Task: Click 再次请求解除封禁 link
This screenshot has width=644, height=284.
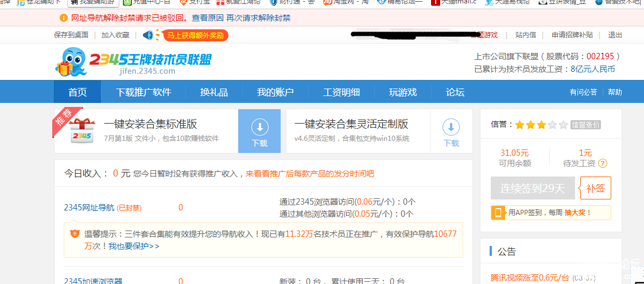Action: (258, 18)
